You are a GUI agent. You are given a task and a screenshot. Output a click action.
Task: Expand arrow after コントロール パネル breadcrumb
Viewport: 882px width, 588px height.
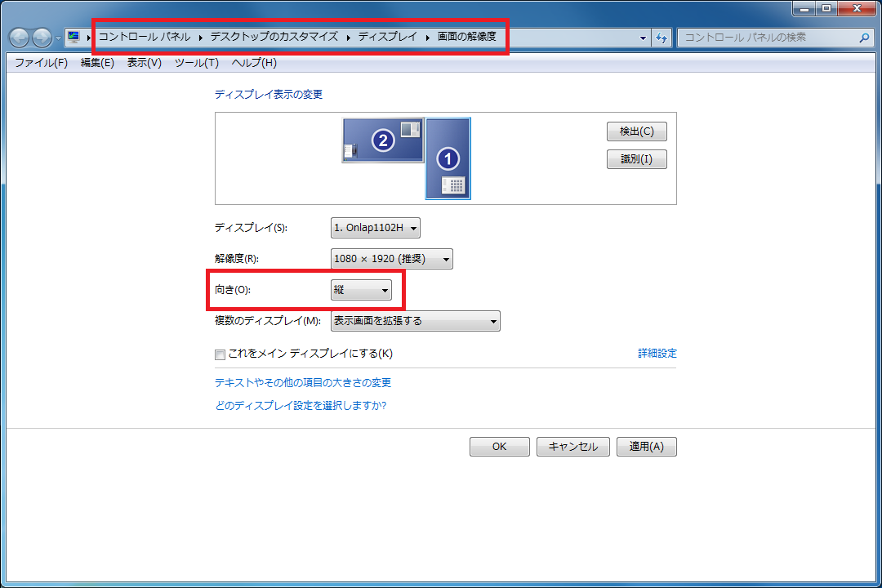click(200, 37)
